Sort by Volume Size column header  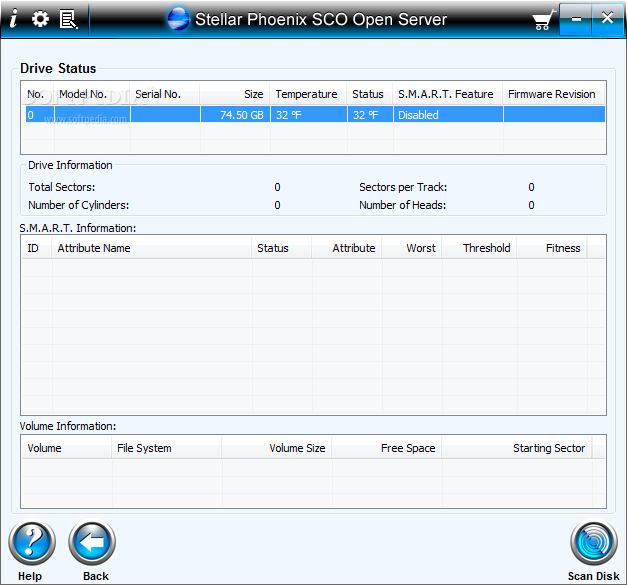(277, 448)
